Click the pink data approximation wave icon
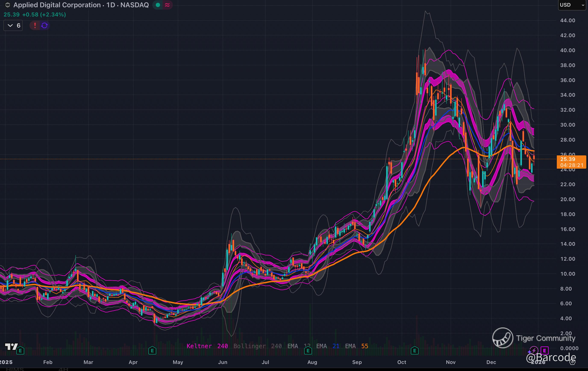 click(x=167, y=5)
